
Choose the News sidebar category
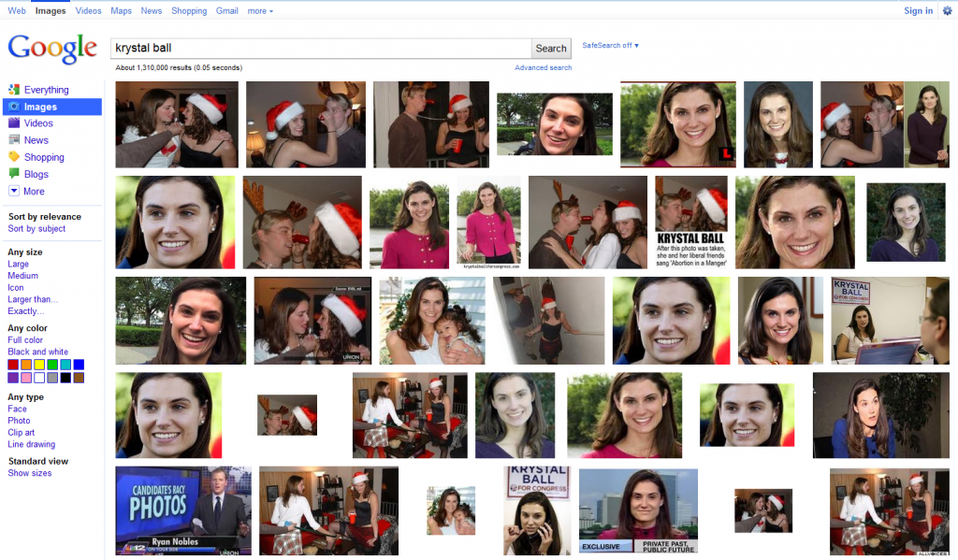[36, 140]
